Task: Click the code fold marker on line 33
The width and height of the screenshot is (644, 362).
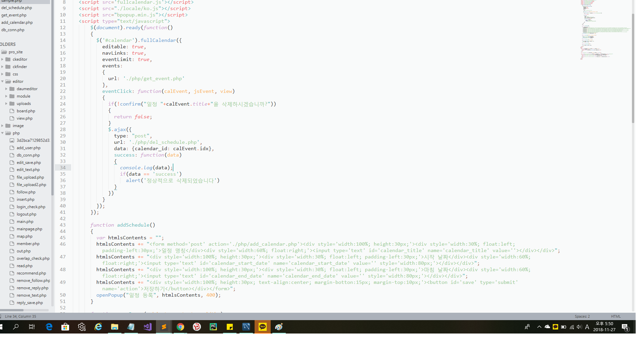Action: pyautogui.click(x=115, y=162)
